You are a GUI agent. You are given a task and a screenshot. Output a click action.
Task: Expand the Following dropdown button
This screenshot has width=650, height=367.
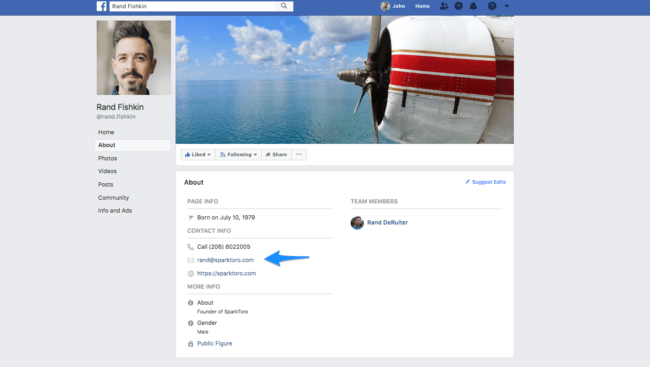pyautogui.click(x=238, y=155)
